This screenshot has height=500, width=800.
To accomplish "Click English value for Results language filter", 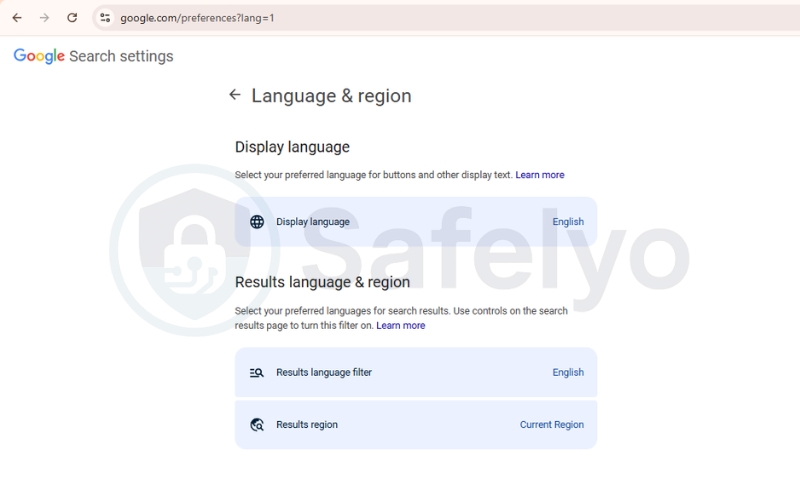I will 568,372.
